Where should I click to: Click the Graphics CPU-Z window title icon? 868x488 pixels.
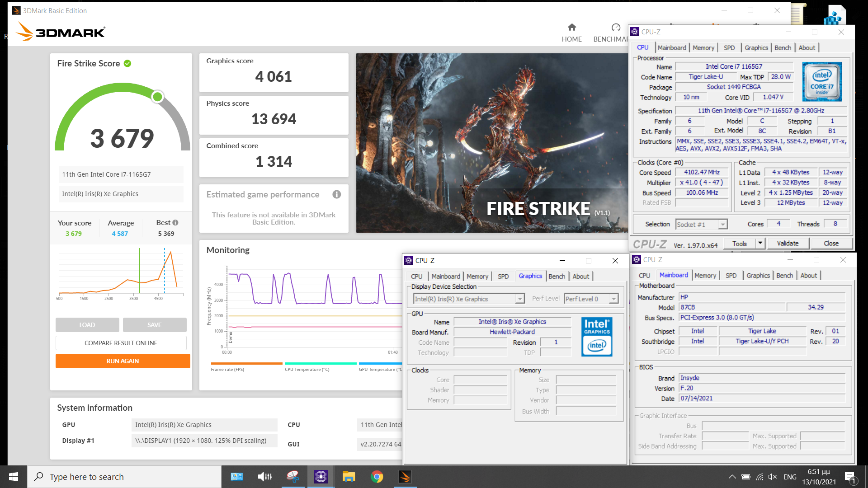pos(409,260)
